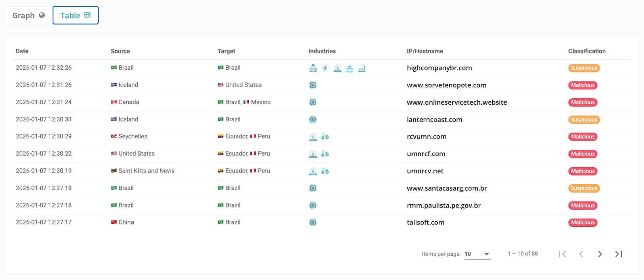Select the Table view tab
The width and height of the screenshot is (644, 280).
point(76,15)
